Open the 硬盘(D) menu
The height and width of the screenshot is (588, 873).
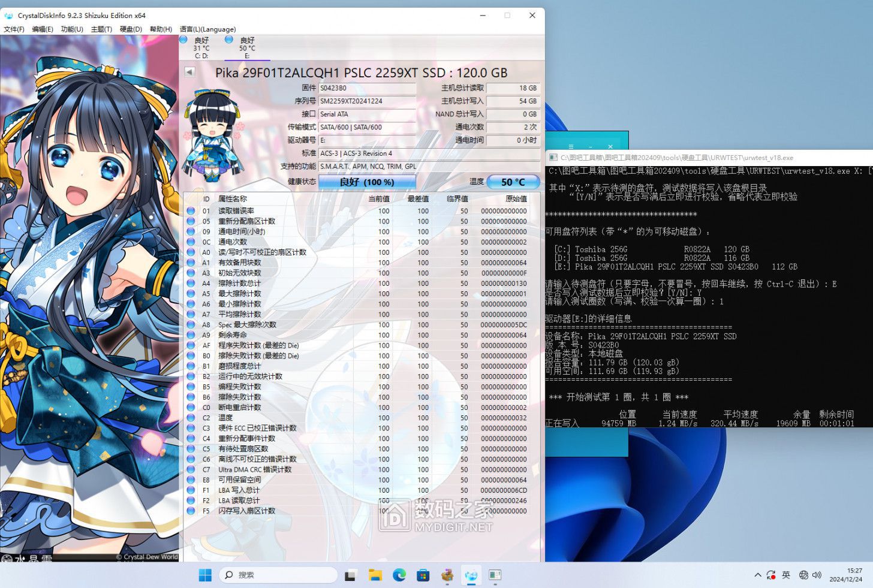[x=131, y=29]
